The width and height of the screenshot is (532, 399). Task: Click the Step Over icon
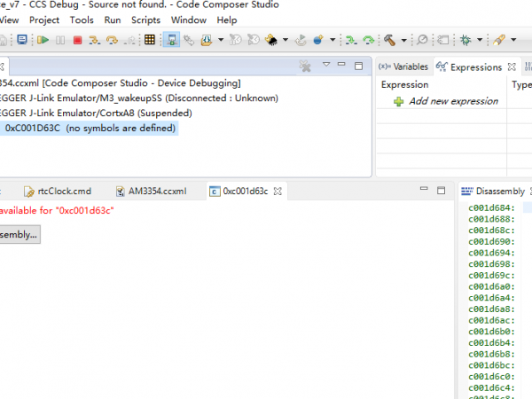click(x=112, y=40)
